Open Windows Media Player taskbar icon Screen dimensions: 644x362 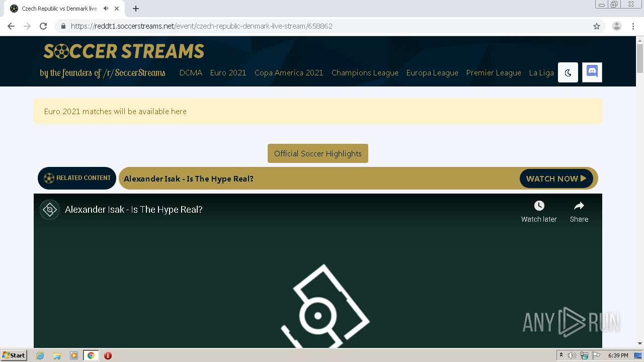pyautogui.click(x=74, y=355)
